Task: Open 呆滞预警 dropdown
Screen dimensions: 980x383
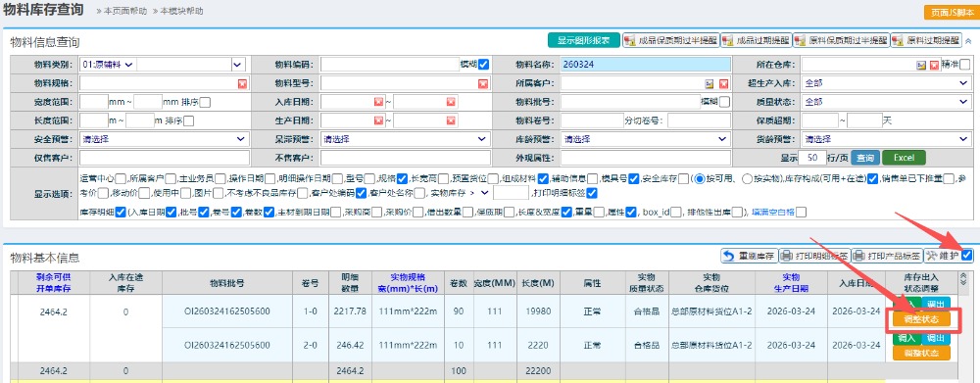Action: point(405,139)
